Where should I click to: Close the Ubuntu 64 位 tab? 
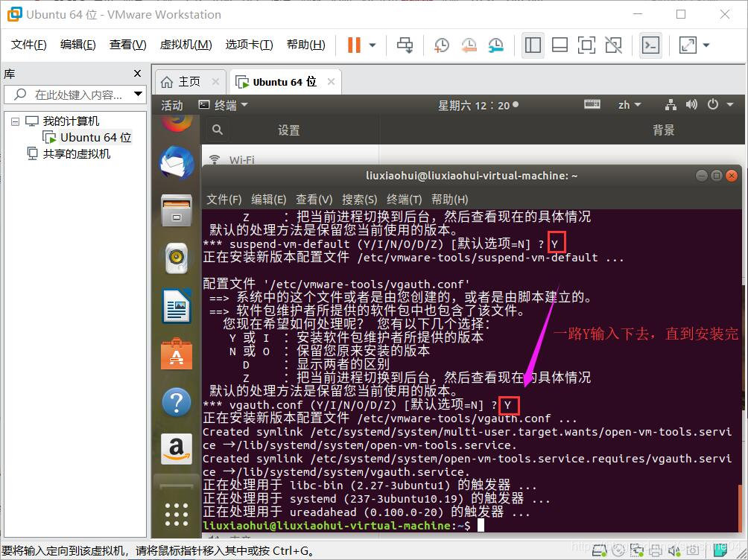(x=331, y=82)
